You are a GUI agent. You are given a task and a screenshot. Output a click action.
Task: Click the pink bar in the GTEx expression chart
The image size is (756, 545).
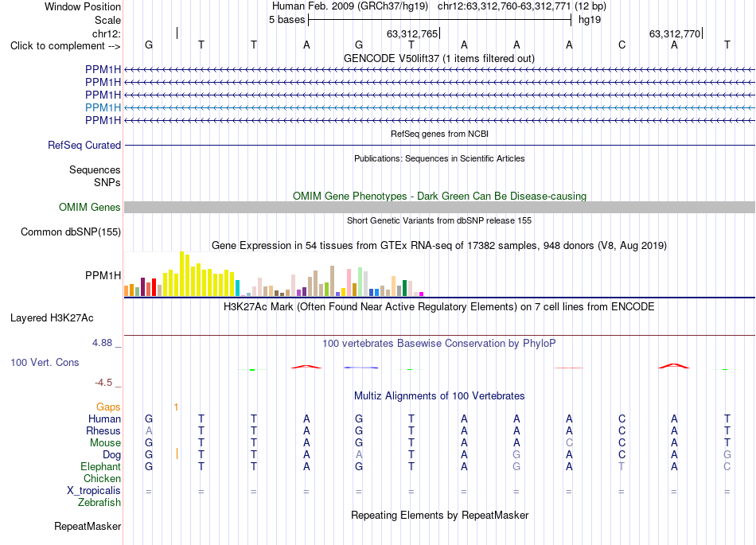pos(349,282)
